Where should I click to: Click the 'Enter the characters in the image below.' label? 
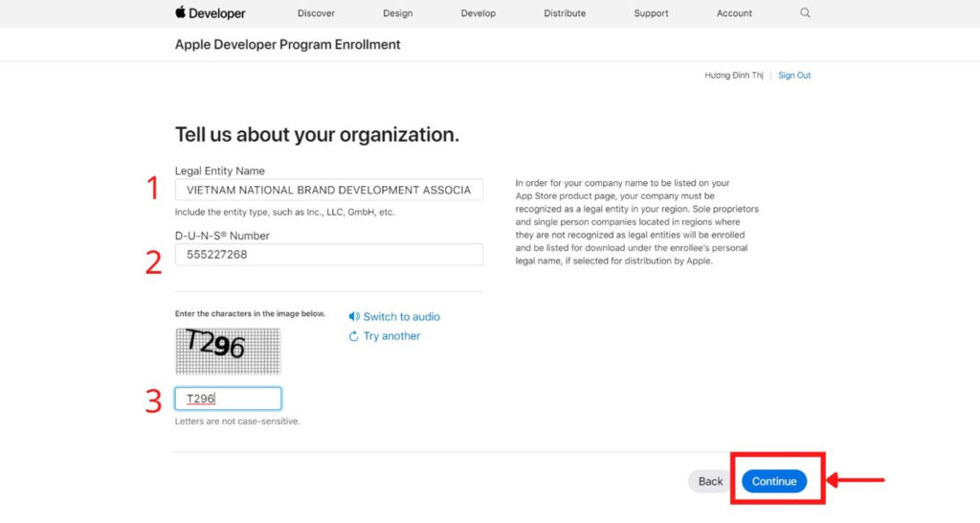[250, 313]
